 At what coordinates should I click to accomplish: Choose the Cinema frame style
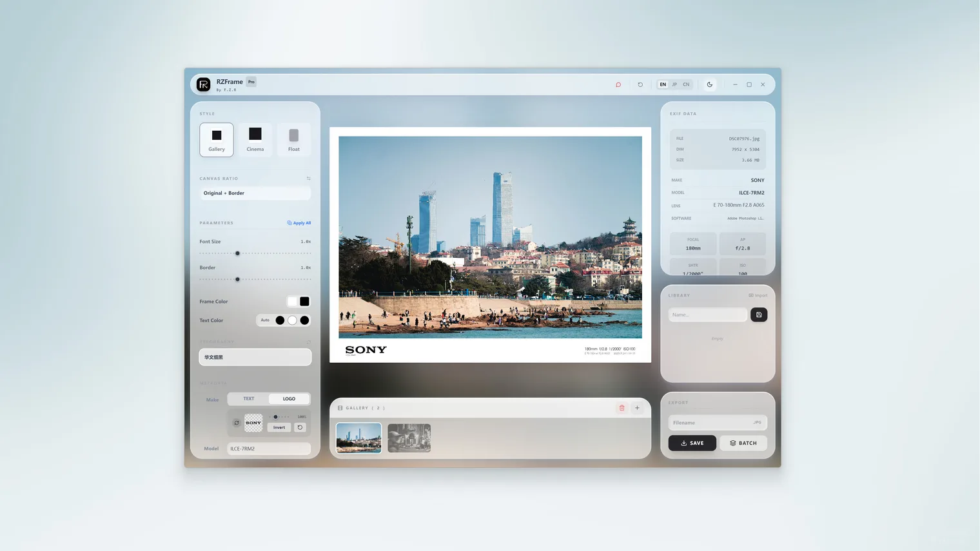255,139
